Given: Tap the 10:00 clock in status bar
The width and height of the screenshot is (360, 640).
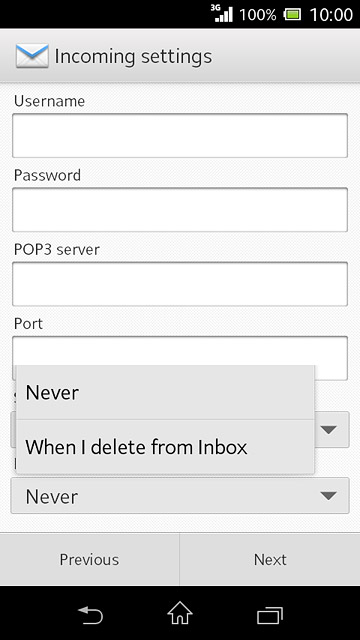Looking at the screenshot, I should pos(331,15).
